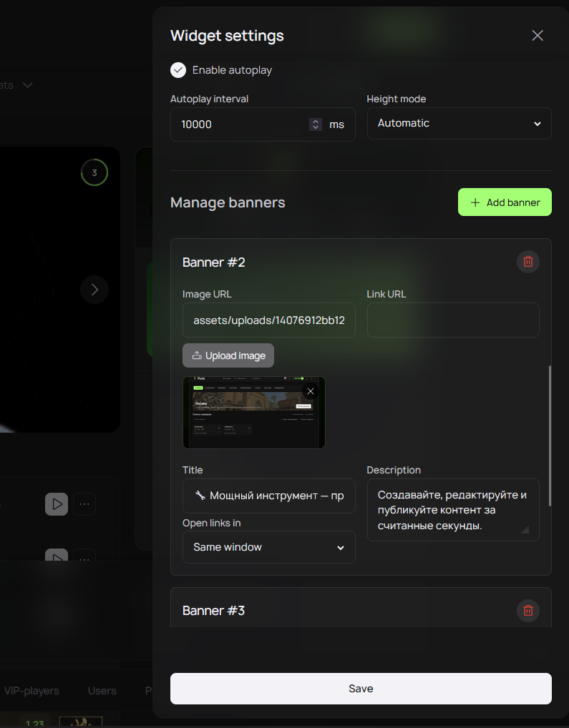Select the banner Title text field
The image size is (569, 728).
click(x=269, y=496)
